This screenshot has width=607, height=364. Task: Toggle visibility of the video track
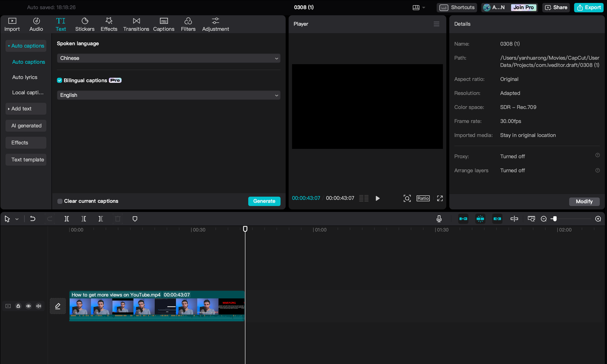click(28, 306)
